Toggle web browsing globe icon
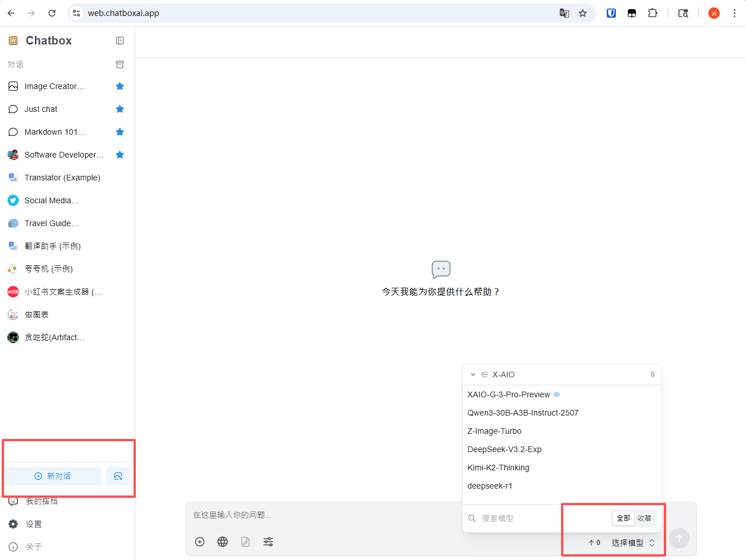 pos(223,542)
